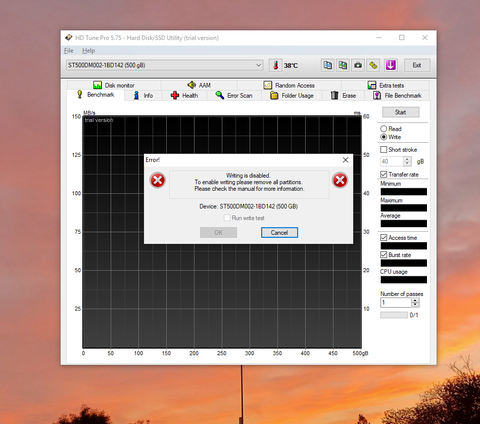The image size is (480, 424).
Task: Toggle the Burst rate checkbox
Action: 384,255
